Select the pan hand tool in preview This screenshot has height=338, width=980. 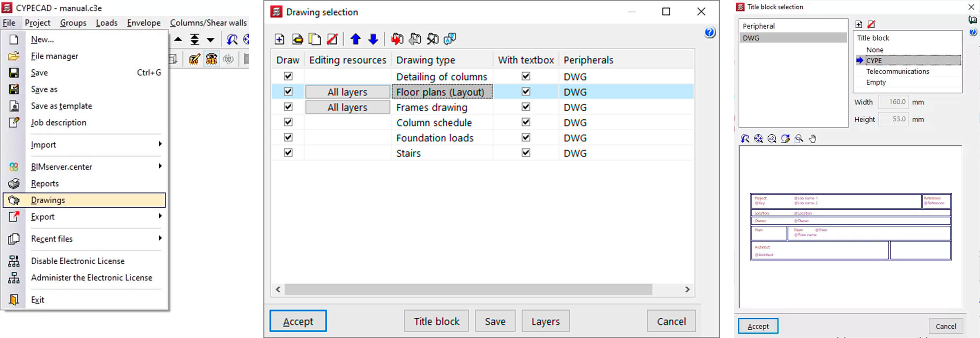(x=813, y=138)
